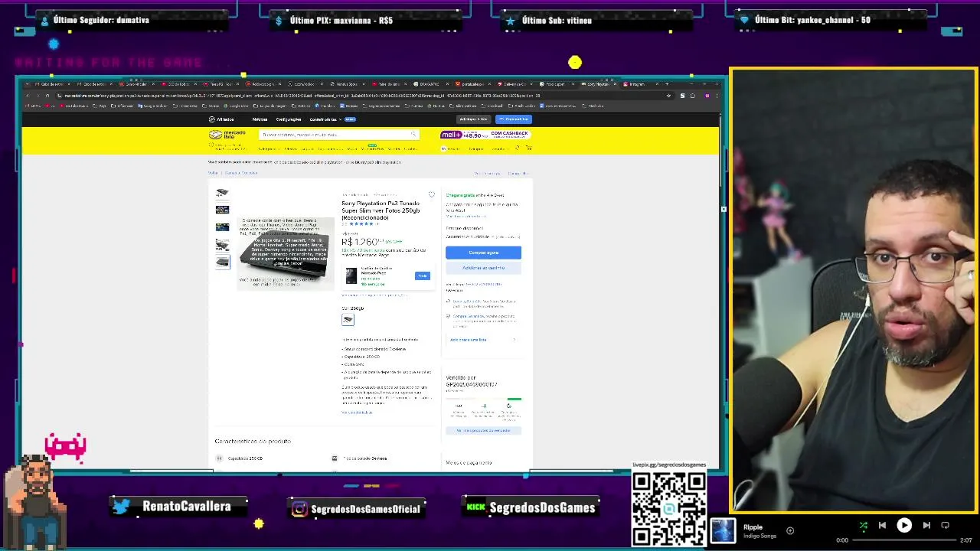
Task: Skip to the next Spotify track
Action: (926, 526)
